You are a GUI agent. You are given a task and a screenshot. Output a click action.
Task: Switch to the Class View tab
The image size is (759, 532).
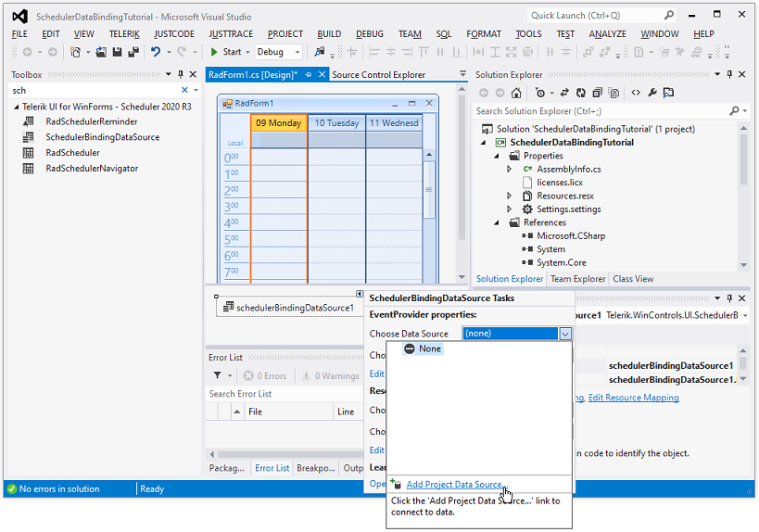click(633, 279)
